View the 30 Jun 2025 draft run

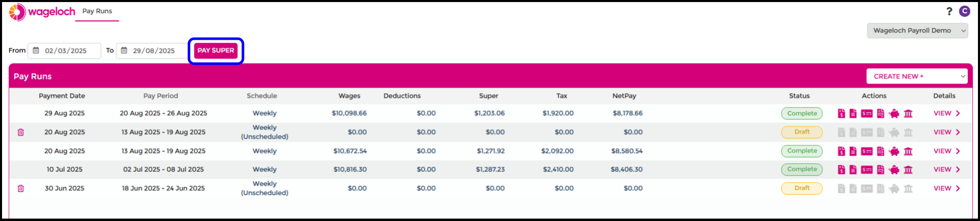click(946, 188)
